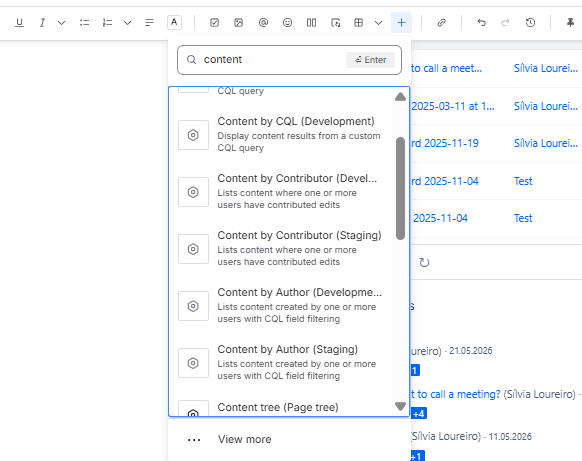Image resolution: width=582 pixels, height=461 pixels.
Task: Insert a numbered list
Action: (107, 23)
